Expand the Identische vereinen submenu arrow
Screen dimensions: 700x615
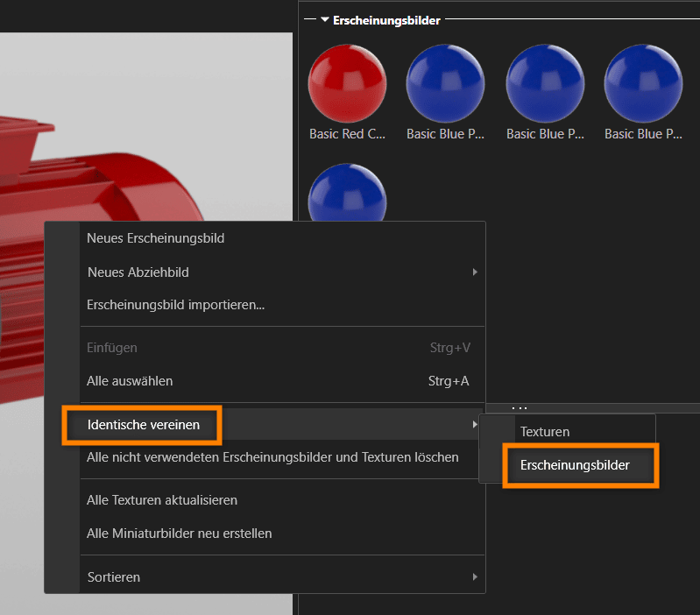pyautogui.click(x=475, y=424)
